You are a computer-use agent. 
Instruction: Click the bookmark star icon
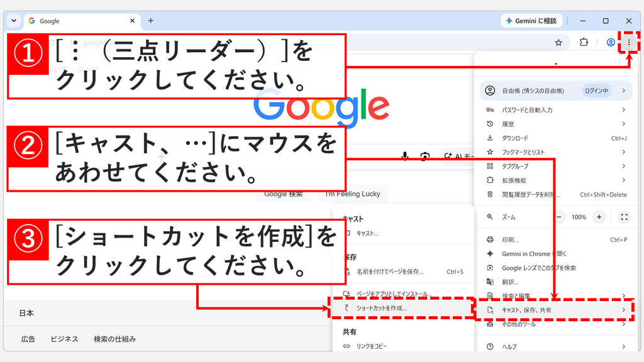558,42
